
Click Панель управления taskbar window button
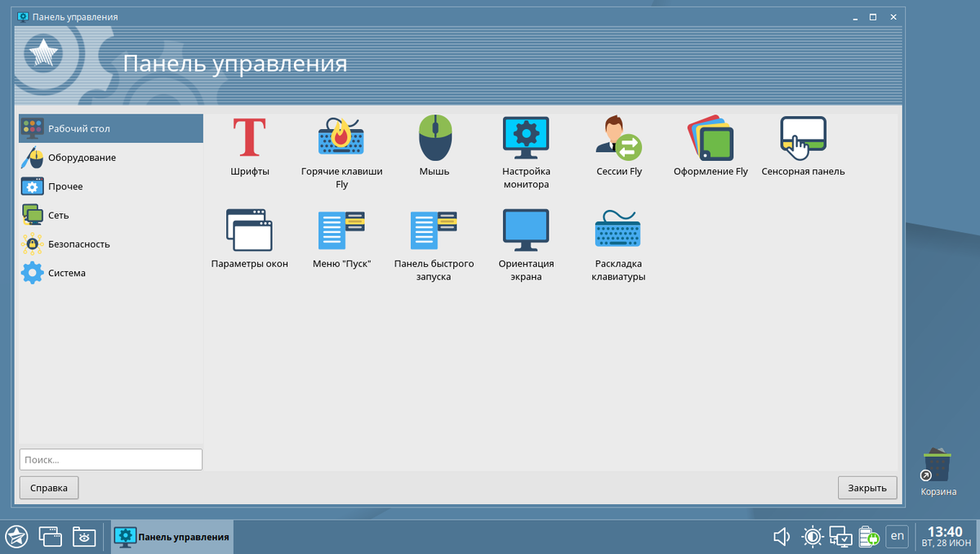[172, 536]
